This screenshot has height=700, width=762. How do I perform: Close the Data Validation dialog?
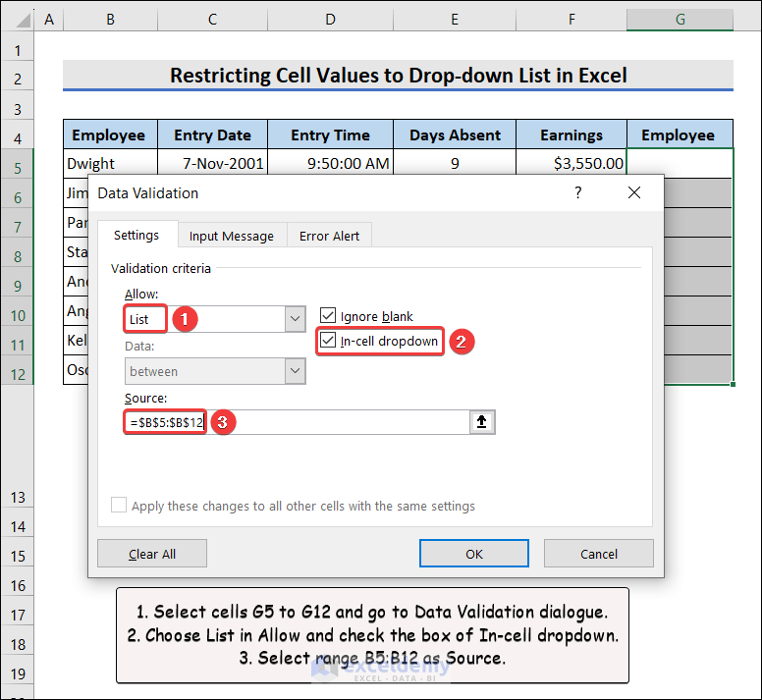(x=634, y=192)
